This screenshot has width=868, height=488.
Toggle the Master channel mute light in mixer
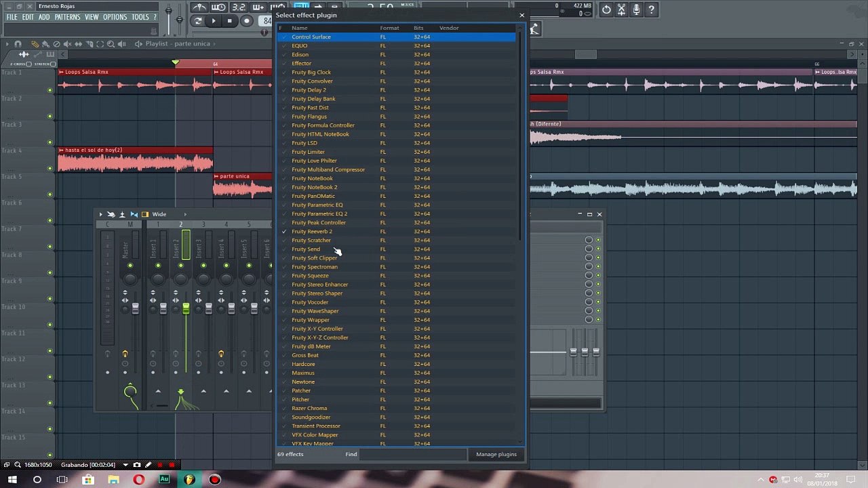(x=130, y=266)
